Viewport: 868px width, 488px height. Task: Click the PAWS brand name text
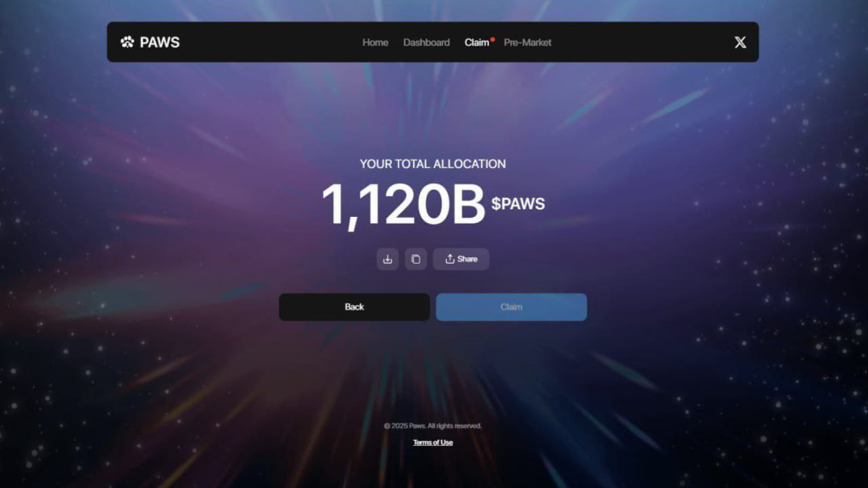pos(159,42)
